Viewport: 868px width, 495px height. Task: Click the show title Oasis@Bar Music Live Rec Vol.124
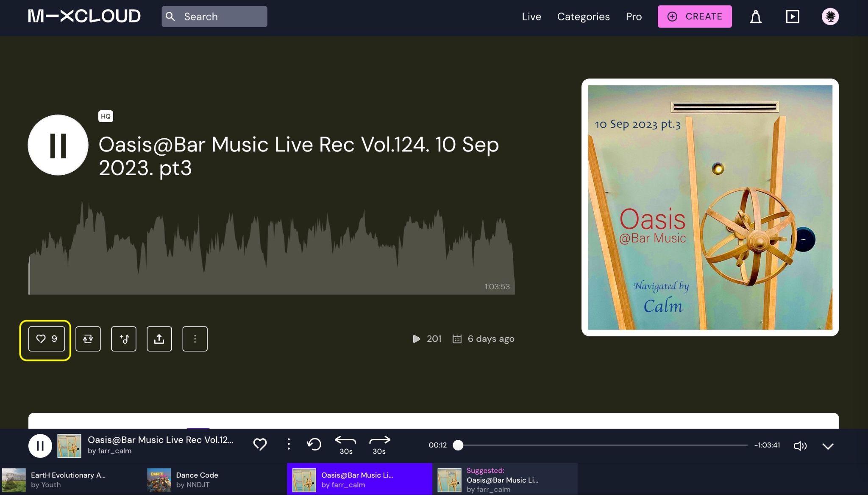[x=299, y=156]
